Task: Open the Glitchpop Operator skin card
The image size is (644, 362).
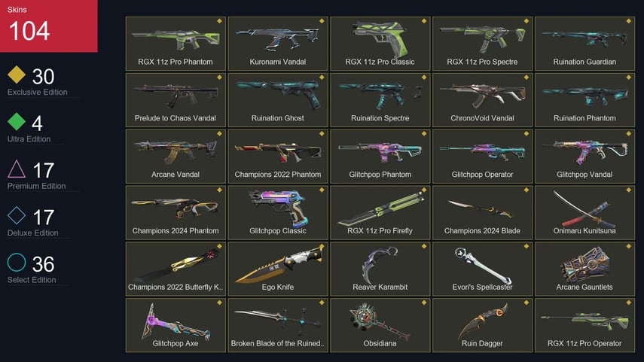Action: pyautogui.click(x=482, y=156)
